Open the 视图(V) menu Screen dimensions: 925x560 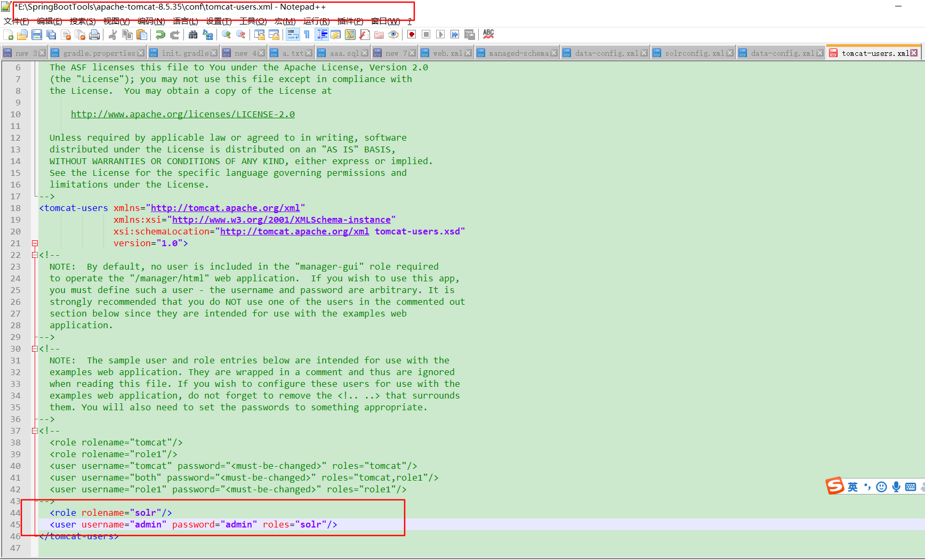pyautogui.click(x=117, y=21)
